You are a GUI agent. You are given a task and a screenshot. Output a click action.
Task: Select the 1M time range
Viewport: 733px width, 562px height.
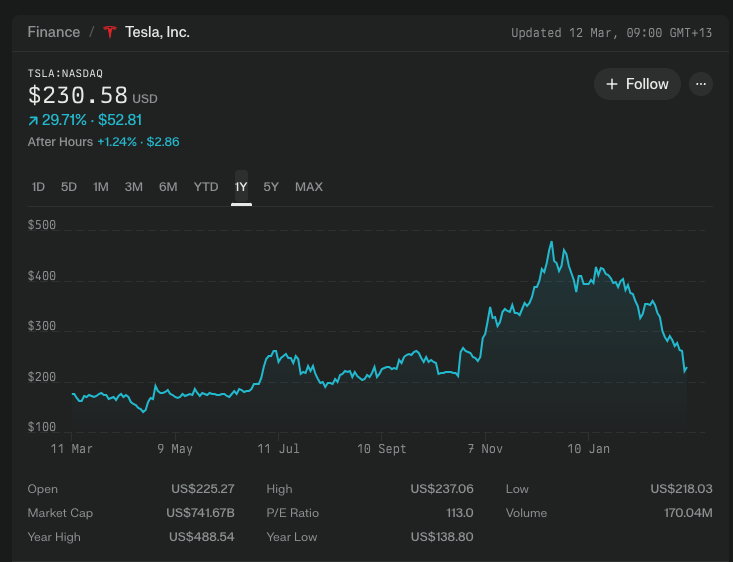tap(101, 187)
